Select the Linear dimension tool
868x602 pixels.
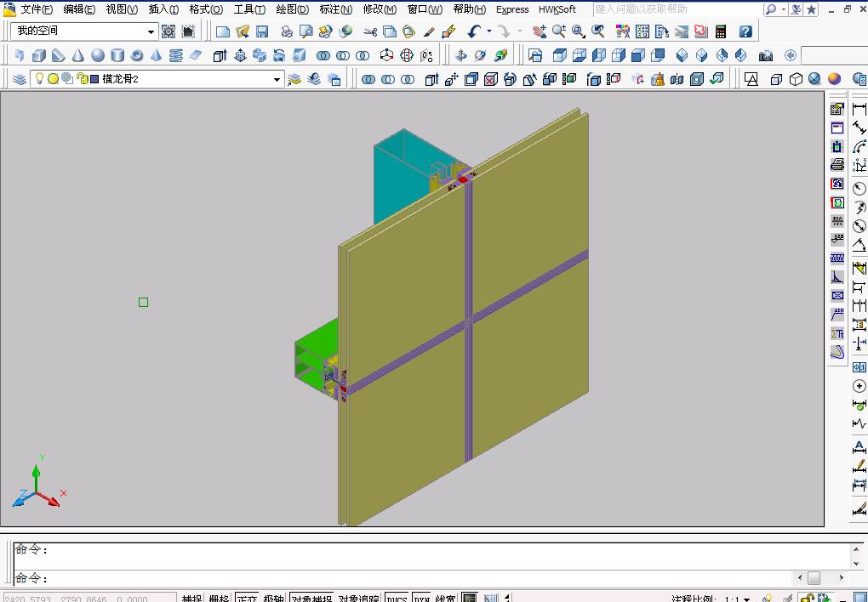[859, 109]
